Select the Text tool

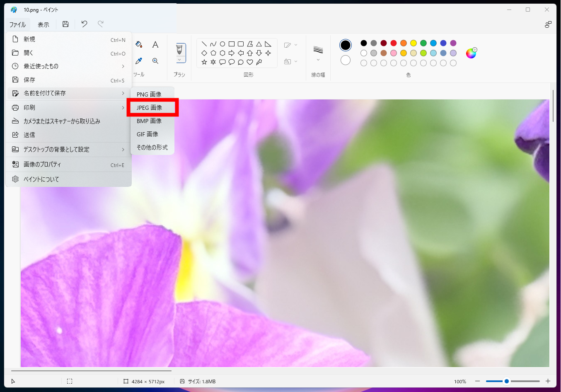(x=155, y=44)
